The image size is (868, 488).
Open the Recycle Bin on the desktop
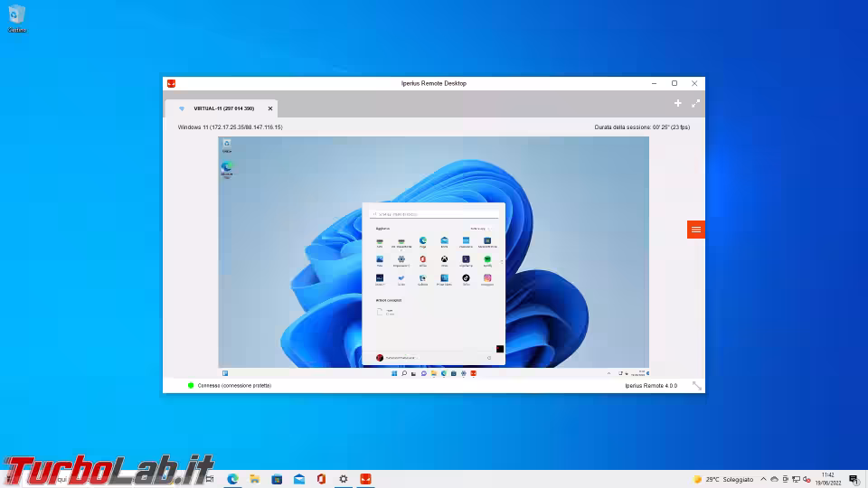pyautogui.click(x=17, y=15)
